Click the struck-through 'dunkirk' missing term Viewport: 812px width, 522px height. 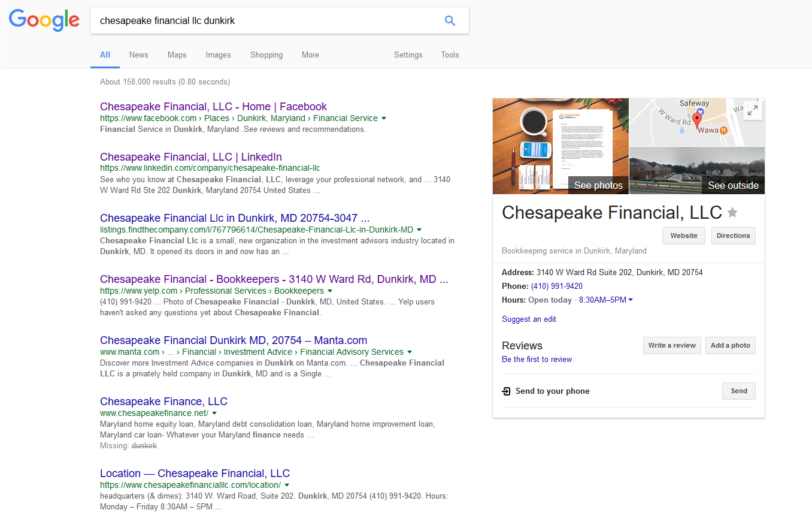144,446
